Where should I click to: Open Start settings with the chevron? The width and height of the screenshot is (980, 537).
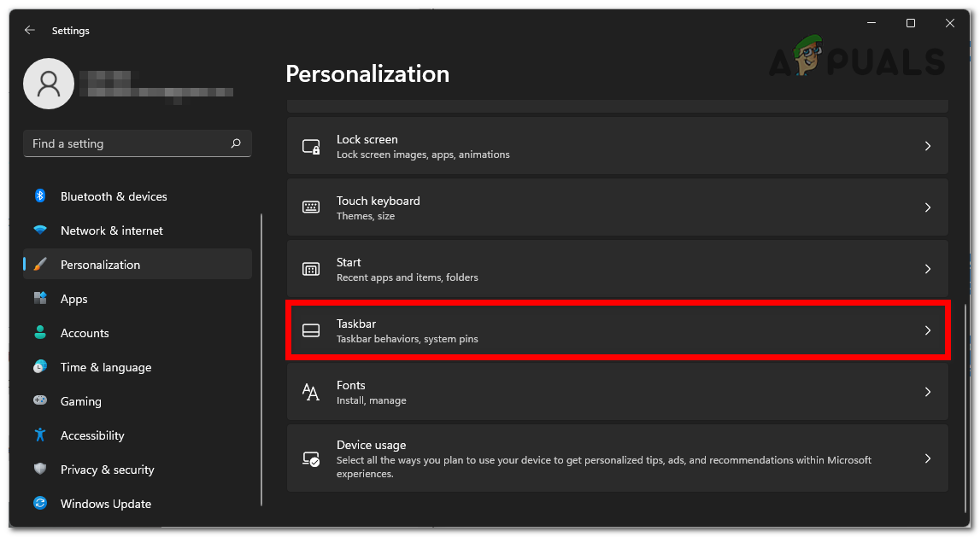[x=928, y=269]
